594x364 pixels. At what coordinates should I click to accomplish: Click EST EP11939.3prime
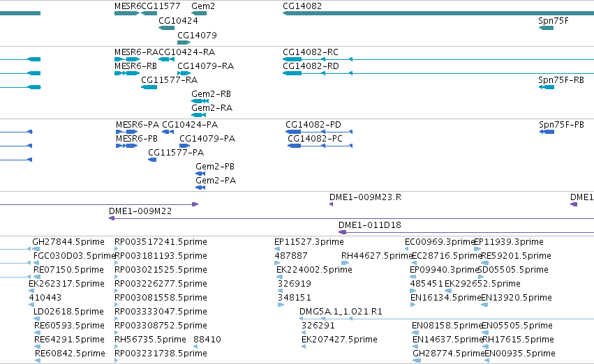pyautogui.click(x=509, y=242)
